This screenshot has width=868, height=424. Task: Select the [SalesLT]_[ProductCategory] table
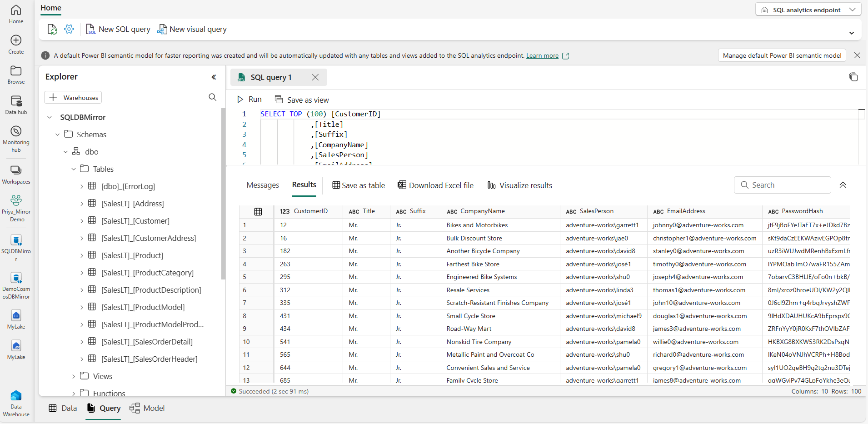tap(147, 273)
